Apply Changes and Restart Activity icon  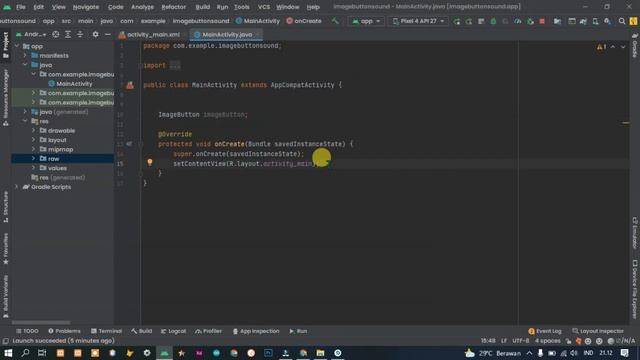pyautogui.click(x=469, y=21)
